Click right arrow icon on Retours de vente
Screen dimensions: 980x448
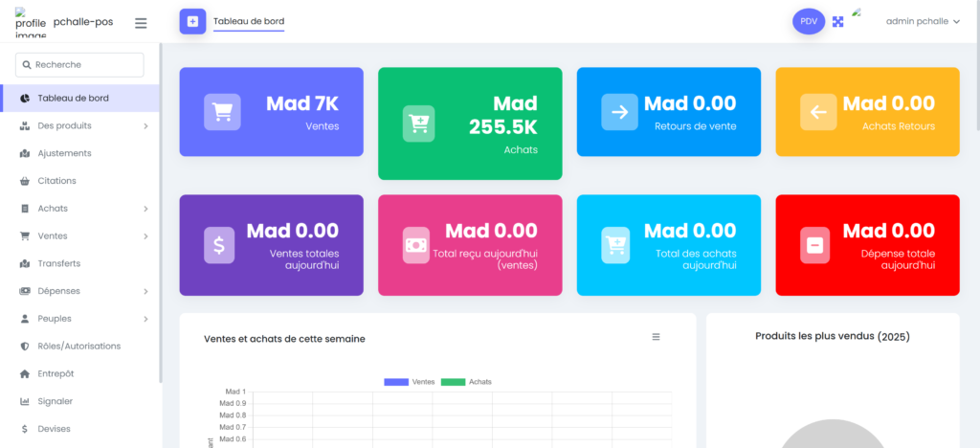point(619,112)
